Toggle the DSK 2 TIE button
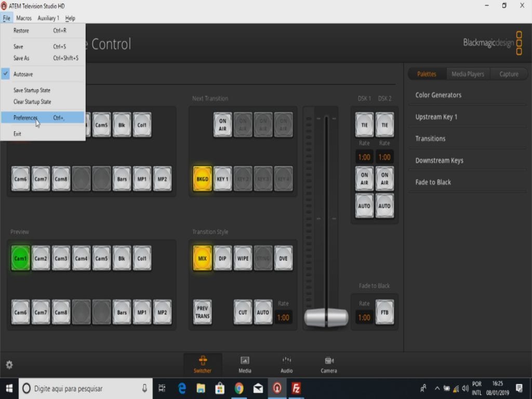 (x=384, y=125)
